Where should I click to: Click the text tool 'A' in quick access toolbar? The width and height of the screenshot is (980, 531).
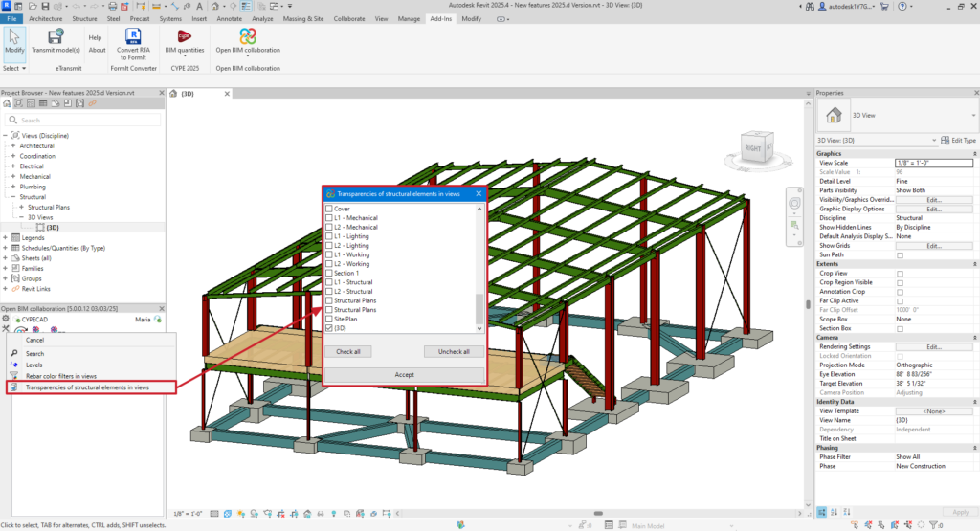199,7
